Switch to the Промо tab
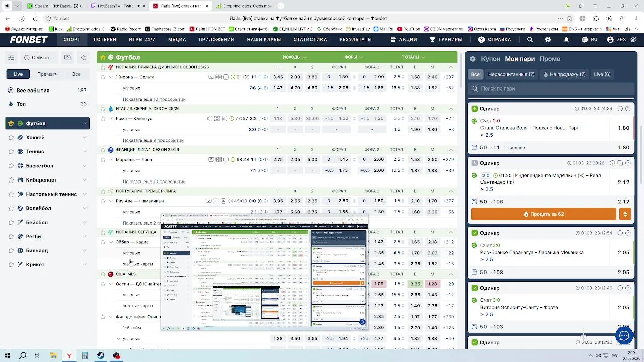644x362 pixels. tap(550, 59)
